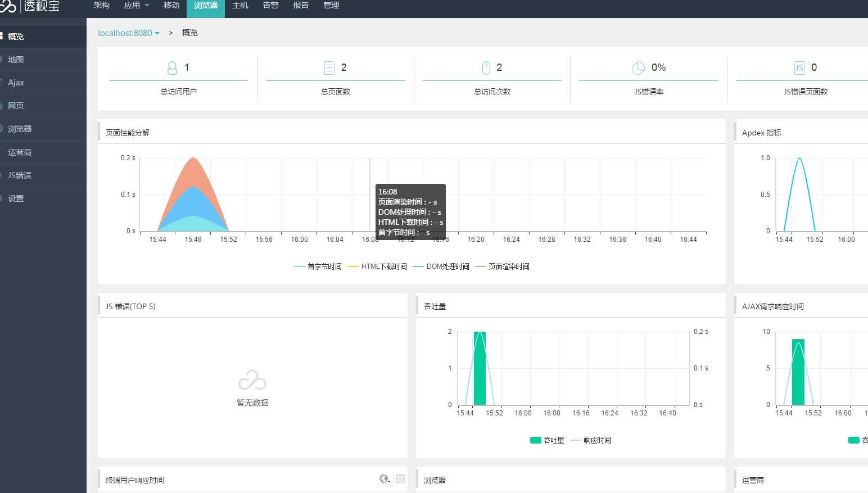Open the 架构 top menu

click(x=102, y=5)
